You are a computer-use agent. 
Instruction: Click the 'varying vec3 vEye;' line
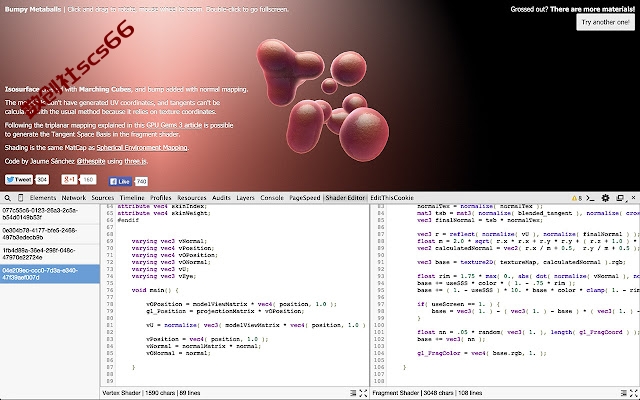(164, 276)
